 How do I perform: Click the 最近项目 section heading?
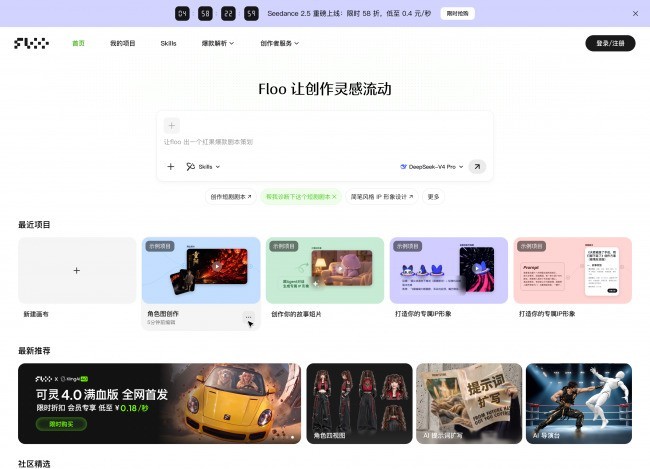(x=34, y=225)
